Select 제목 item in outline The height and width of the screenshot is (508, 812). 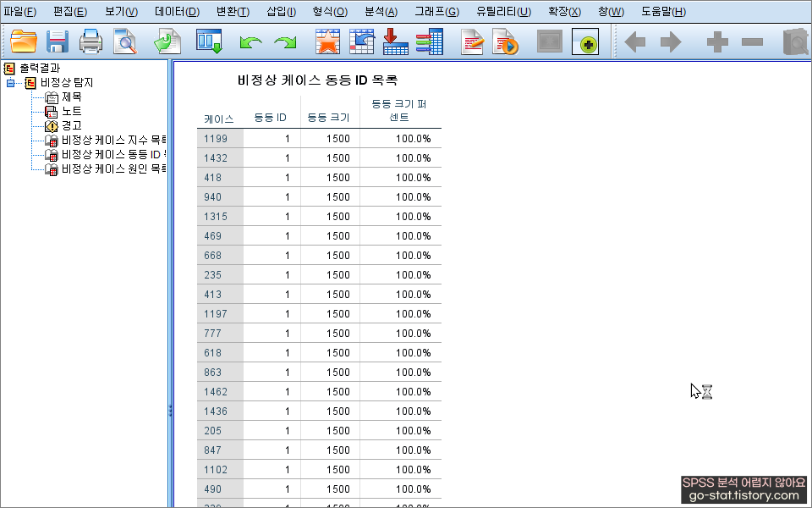71,97
